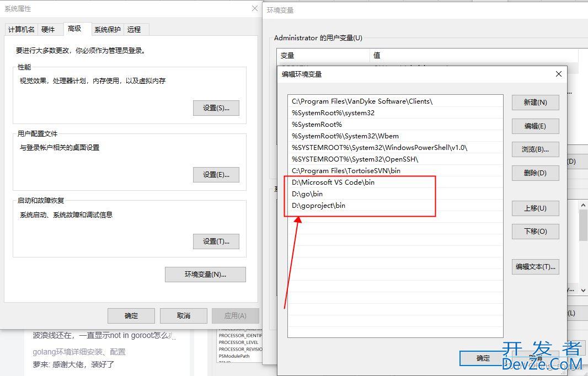Viewport: 588px width, 376px height.
Task: Click 设置(E)... under 用户配置文件
Action: tap(216, 175)
